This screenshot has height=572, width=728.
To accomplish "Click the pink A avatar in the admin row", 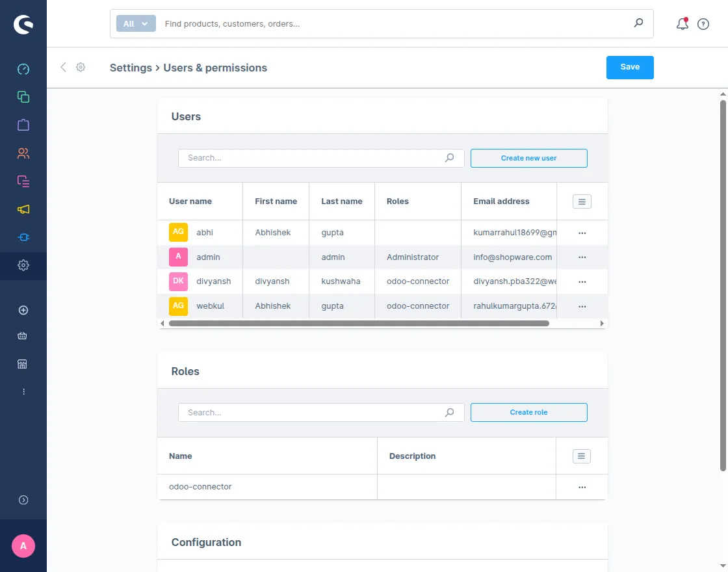I will click(178, 257).
